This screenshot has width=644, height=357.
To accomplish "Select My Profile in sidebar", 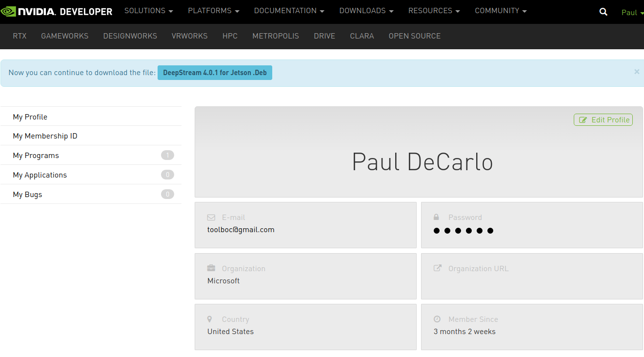I will [91, 117].
